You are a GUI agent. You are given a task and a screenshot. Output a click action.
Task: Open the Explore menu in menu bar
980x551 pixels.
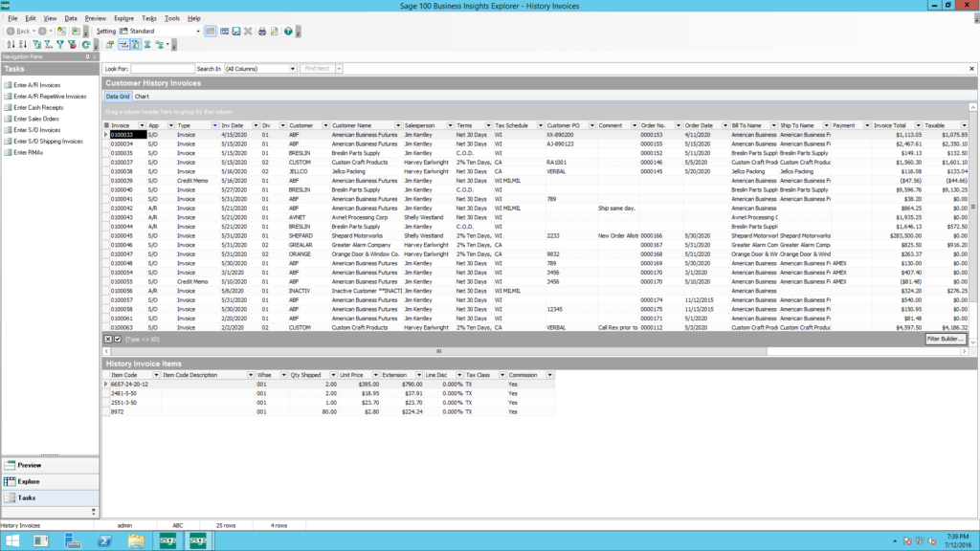click(123, 18)
